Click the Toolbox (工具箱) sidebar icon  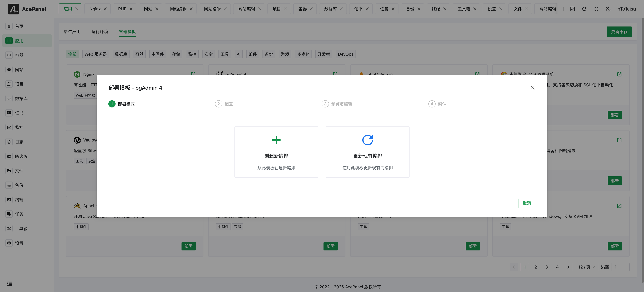click(x=9, y=228)
